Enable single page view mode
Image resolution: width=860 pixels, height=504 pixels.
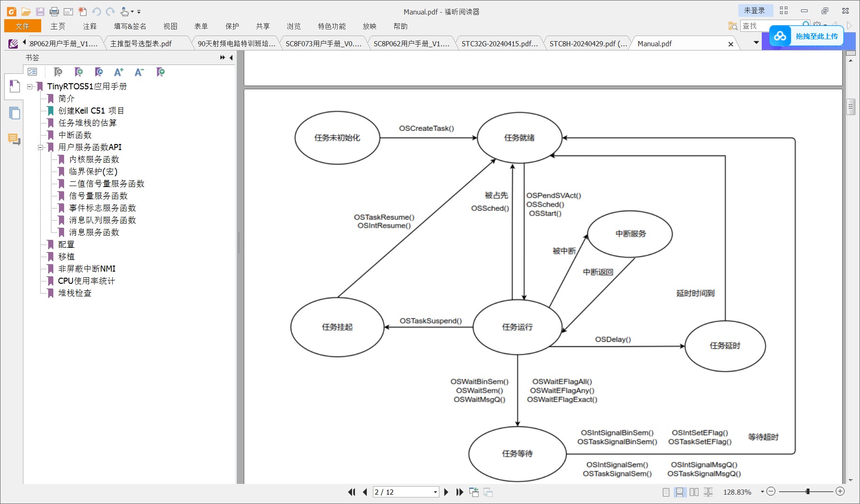point(666,492)
